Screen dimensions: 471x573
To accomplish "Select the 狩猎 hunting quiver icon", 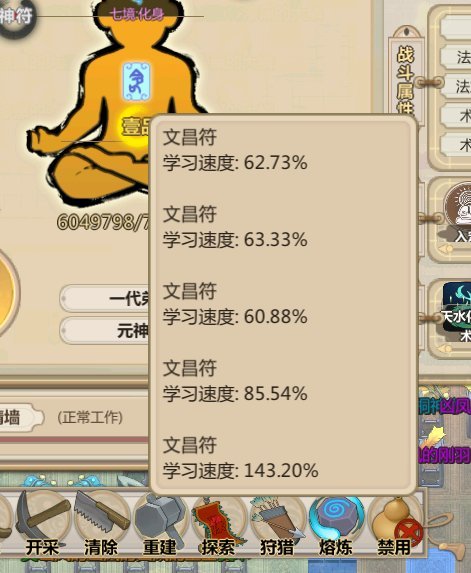I will pos(277,525).
